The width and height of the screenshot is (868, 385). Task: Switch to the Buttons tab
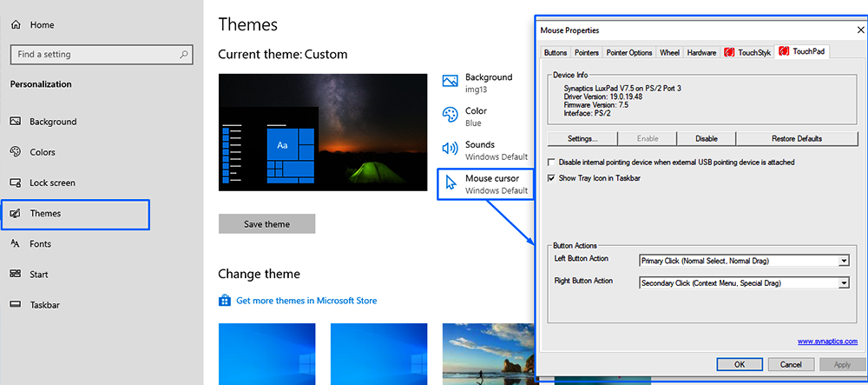click(556, 53)
